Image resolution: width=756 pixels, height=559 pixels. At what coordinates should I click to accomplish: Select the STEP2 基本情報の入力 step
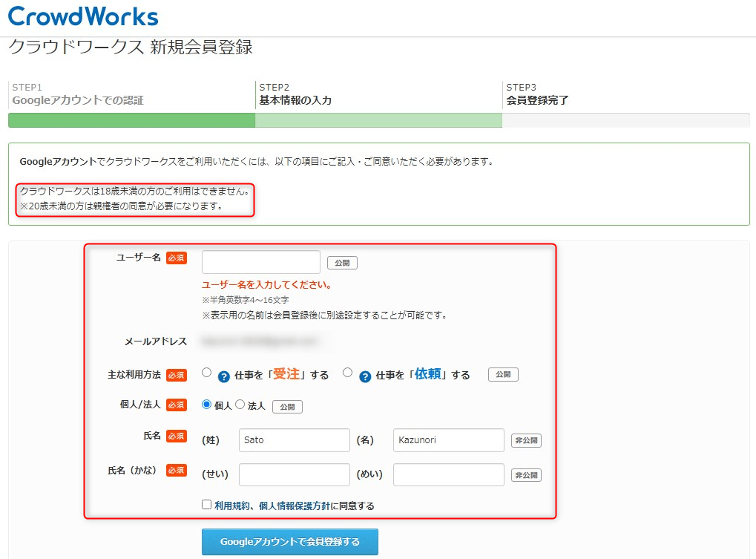295,94
